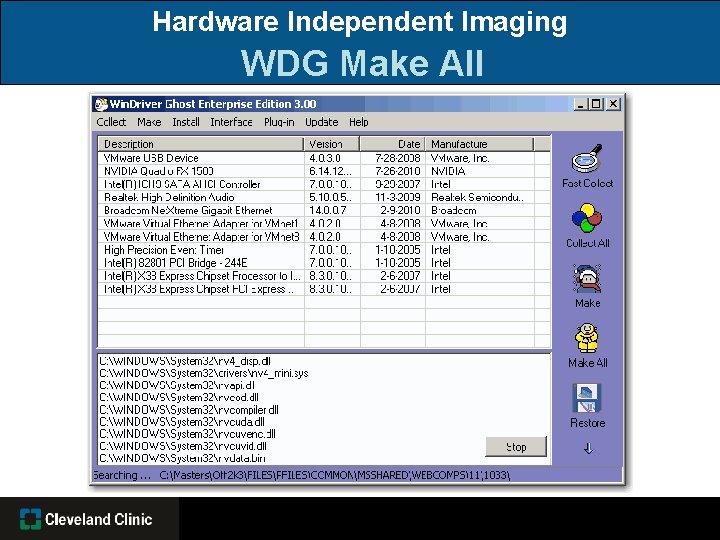
Task: Click the nvcuvid.dll log line
Action: click(x=183, y=446)
